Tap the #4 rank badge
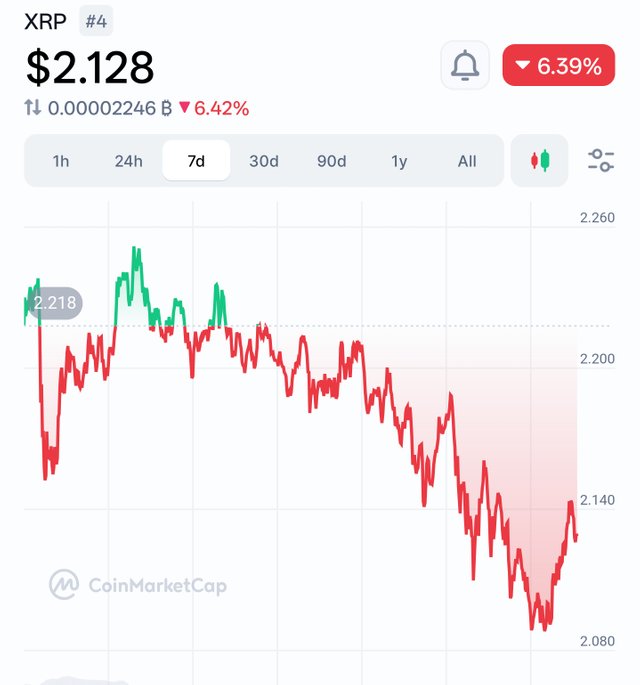The width and height of the screenshot is (640, 685). point(96,19)
